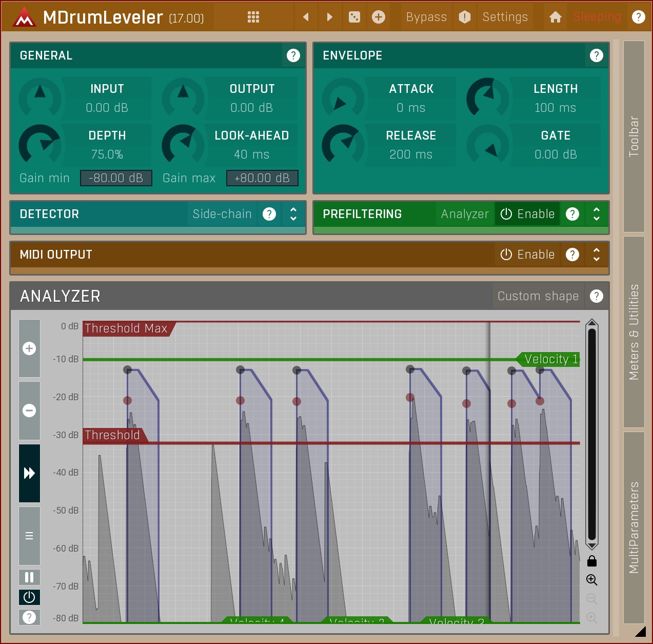Image resolution: width=653 pixels, height=644 pixels.
Task: Click the analyzer zoom-in magnifier icon
Action: click(x=591, y=580)
